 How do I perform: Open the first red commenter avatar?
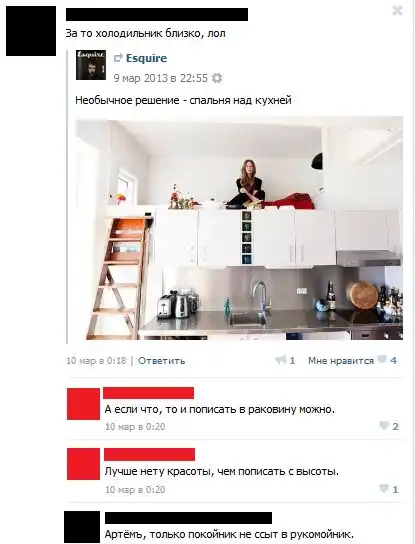coord(83,404)
